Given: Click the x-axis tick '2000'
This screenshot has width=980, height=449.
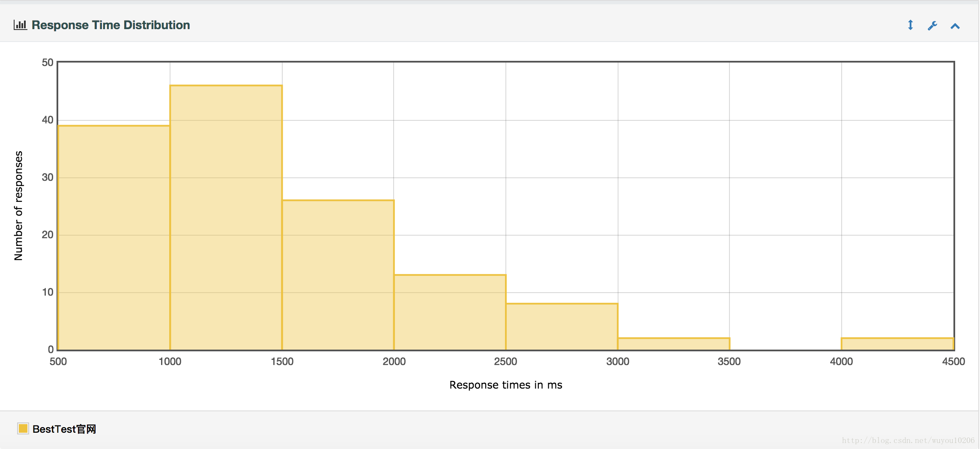Looking at the screenshot, I should pyautogui.click(x=394, y=362).
